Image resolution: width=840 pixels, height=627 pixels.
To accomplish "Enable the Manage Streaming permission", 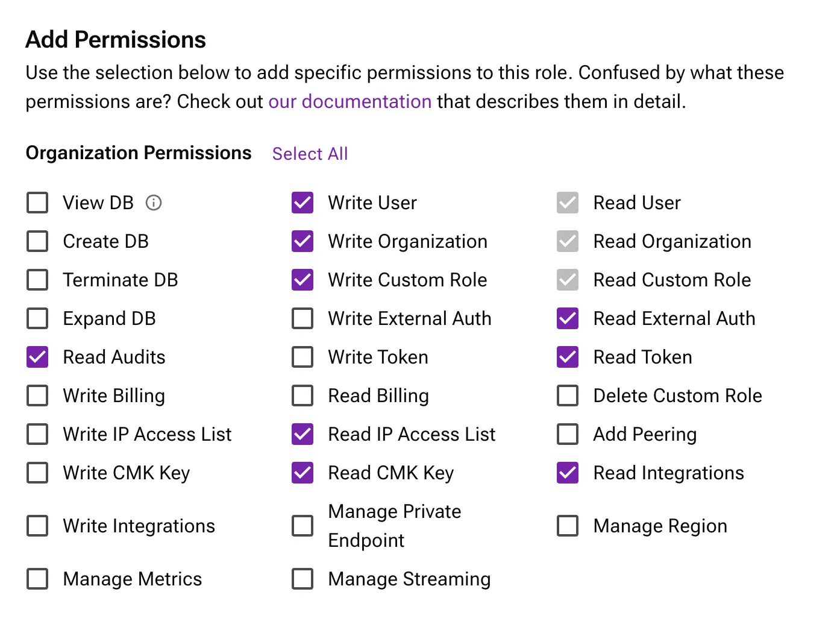I will click(302, 579).
